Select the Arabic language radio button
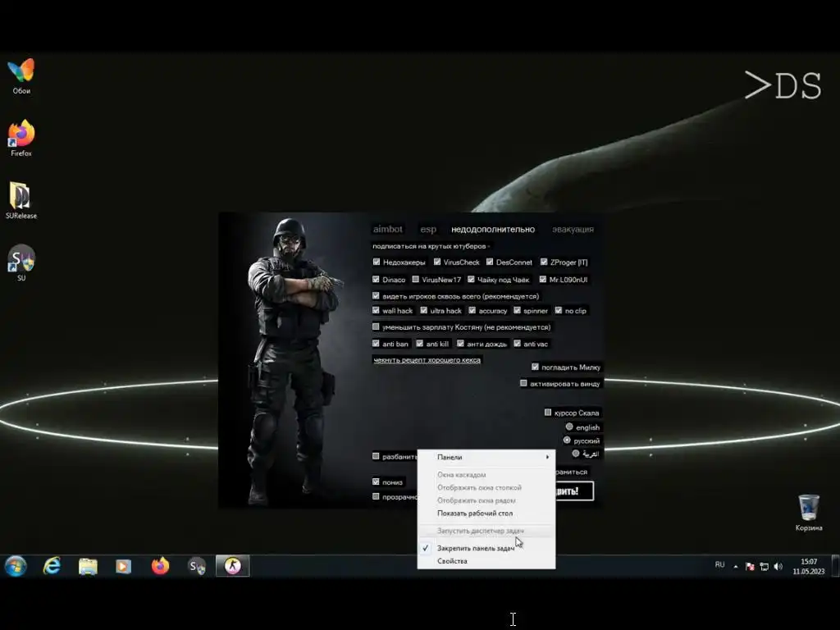This screenshot has width=840, height=630. 575,453
